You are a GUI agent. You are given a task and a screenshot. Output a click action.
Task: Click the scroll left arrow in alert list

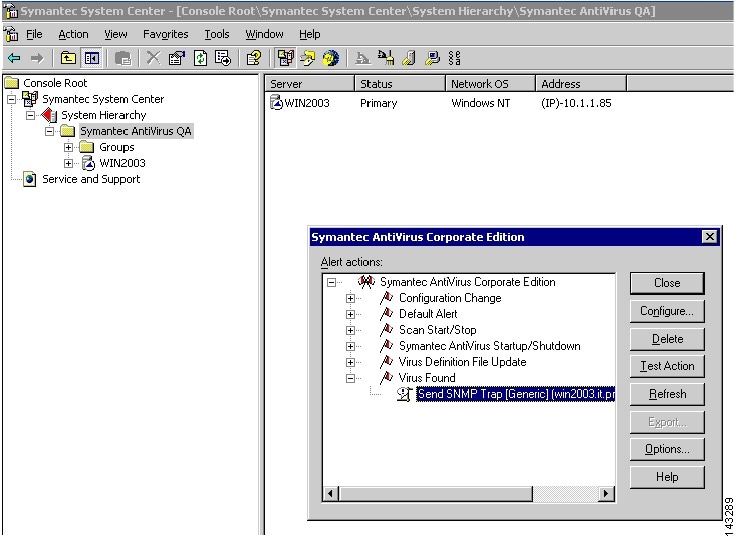(330, 493)
